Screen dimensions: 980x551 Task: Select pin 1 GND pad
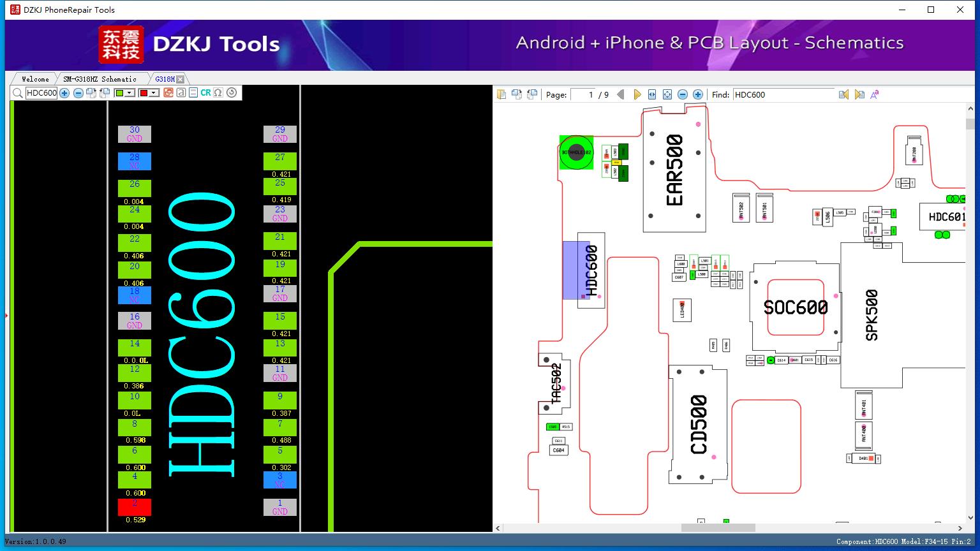click(x=280, y=507)
